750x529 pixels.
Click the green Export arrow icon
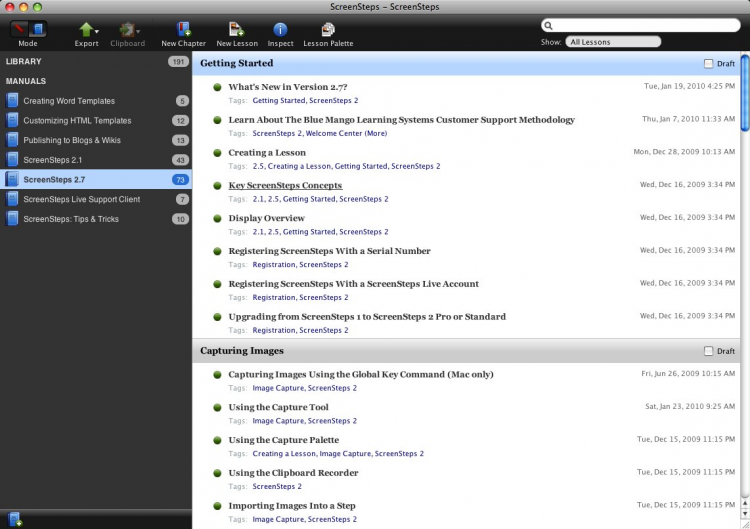pyautogui.click(x=86, y=30)
